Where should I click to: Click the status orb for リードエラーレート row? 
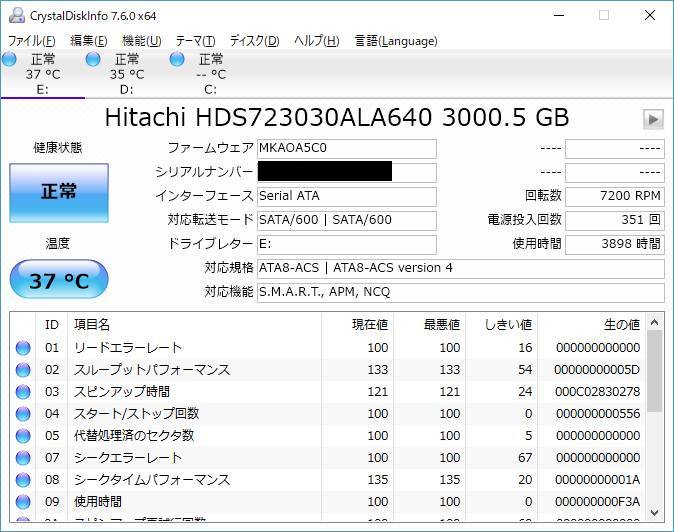[23, 348]
